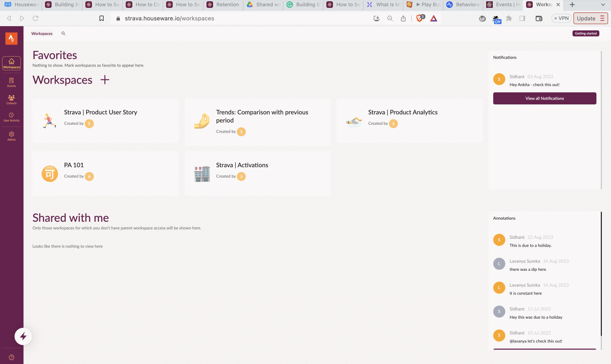
Task: Toggle the browser sidebar panel icon
Action: 522,18
